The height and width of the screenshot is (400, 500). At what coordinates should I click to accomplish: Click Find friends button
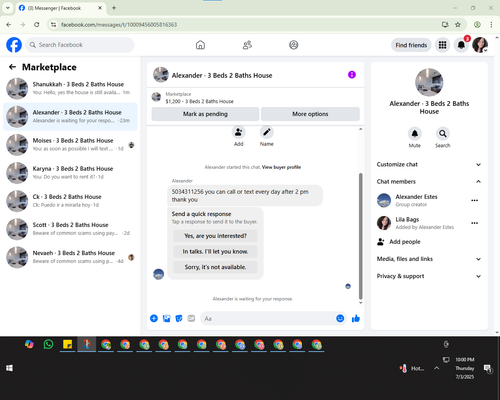point(411,45)
